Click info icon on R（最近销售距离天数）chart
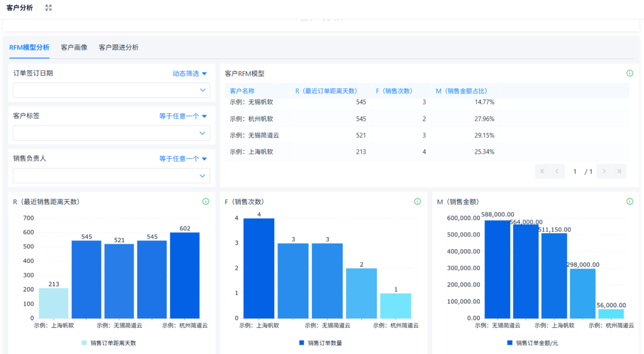This screenshot has width=644, height=354. (x=206, y=202)
